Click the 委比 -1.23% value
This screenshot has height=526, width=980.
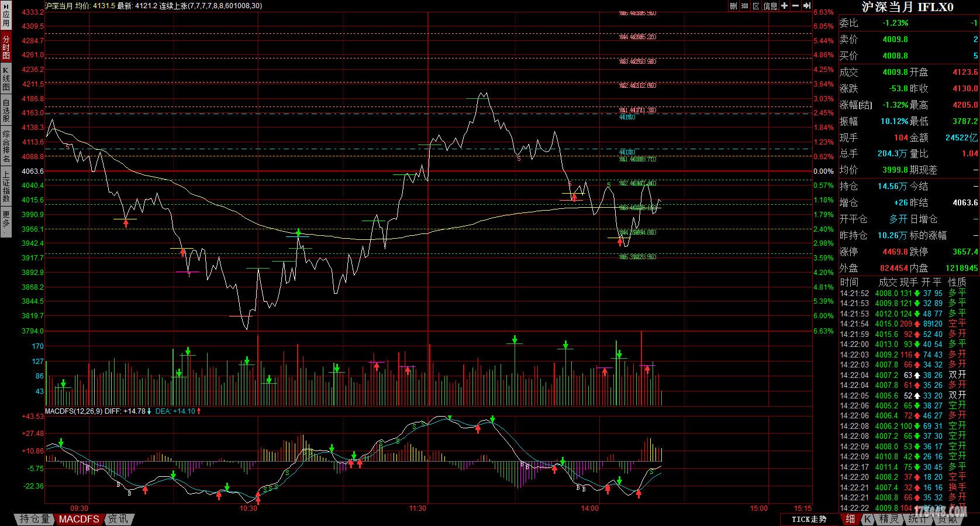895,23
